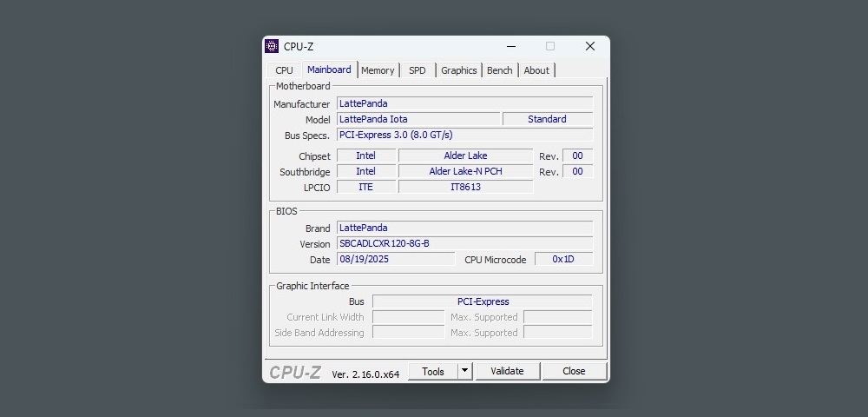Screen dimensions: 868x417
Task: Click the Graphic Interface Bus PCI-Express field
Action: [482, 301]
